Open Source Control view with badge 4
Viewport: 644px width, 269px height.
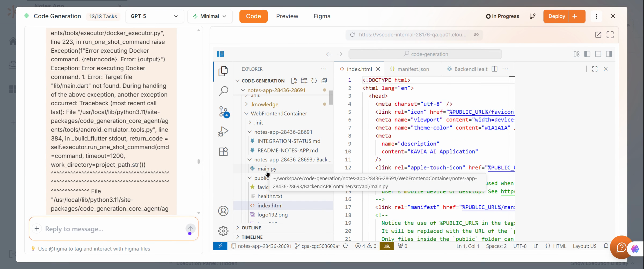coord(224,111)
